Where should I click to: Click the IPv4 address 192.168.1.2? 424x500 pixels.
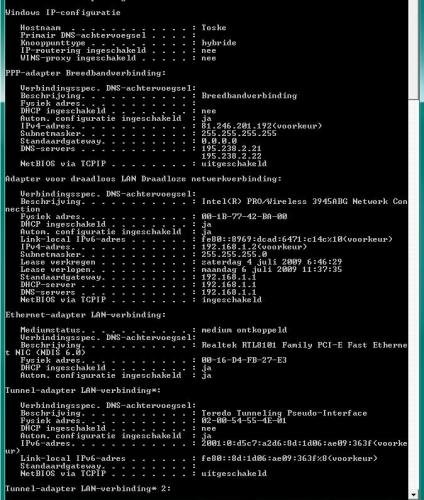coord(229,247)
